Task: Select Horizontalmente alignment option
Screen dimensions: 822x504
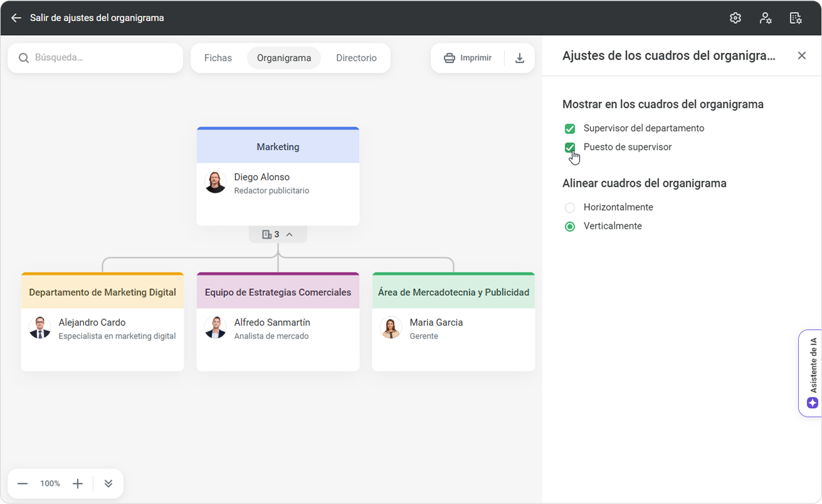Action: pyautogui.click(x=570, y=207)
